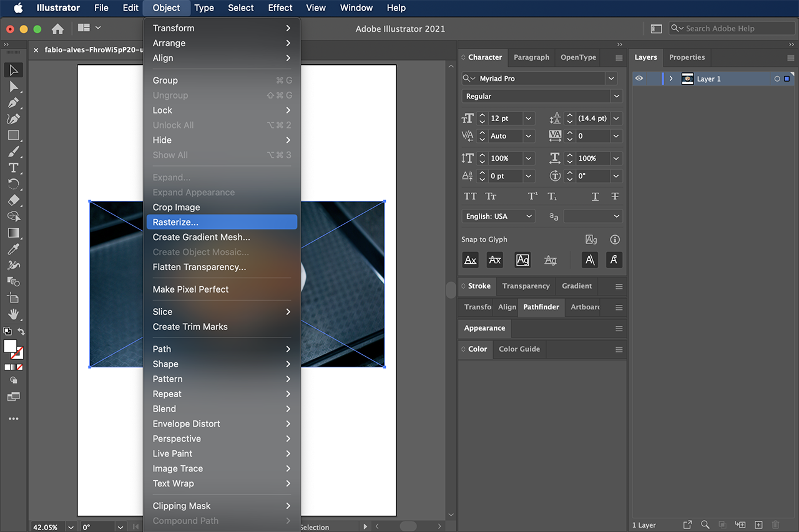This screenshot has width=799, height=532.
Task: Toggle Anchor Point snap button
Action: pos(614,260)
